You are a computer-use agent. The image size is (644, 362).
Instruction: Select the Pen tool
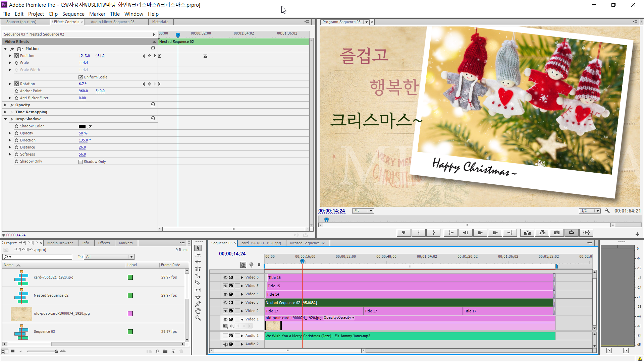click(x=198, y=304)
